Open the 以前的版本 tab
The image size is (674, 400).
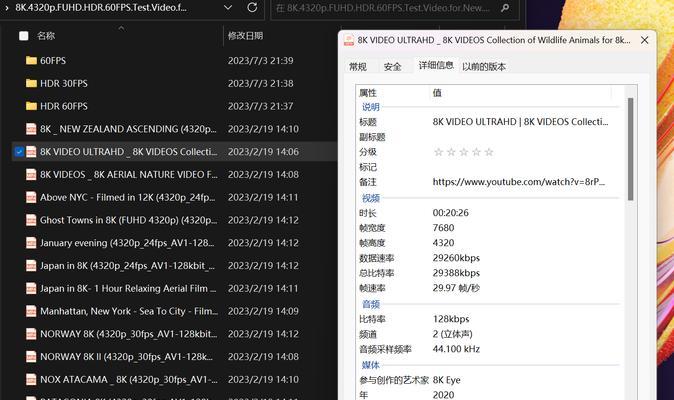coord(484,67)
